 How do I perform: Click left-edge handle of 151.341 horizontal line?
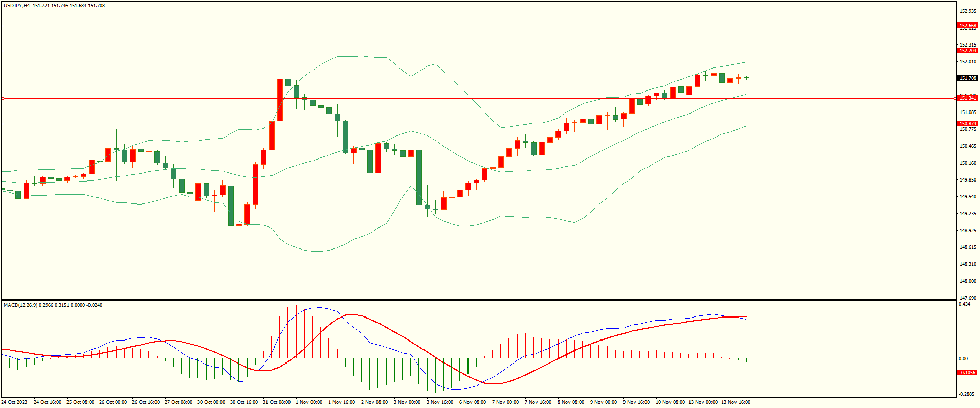coord(3,98)
